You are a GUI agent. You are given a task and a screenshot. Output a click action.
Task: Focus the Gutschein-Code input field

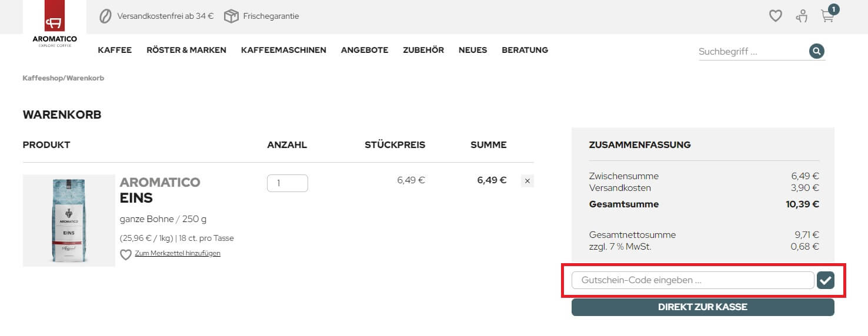pyautogui.click(x=693, y=280)
